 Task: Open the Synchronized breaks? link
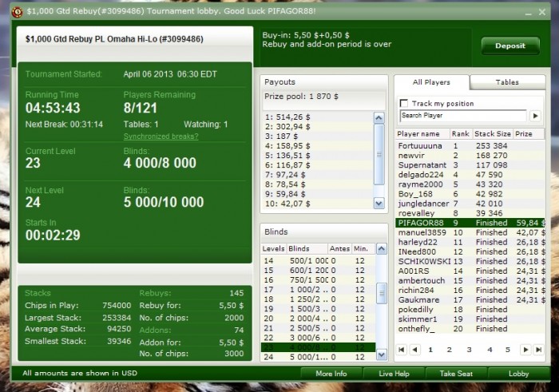(161, 137)
